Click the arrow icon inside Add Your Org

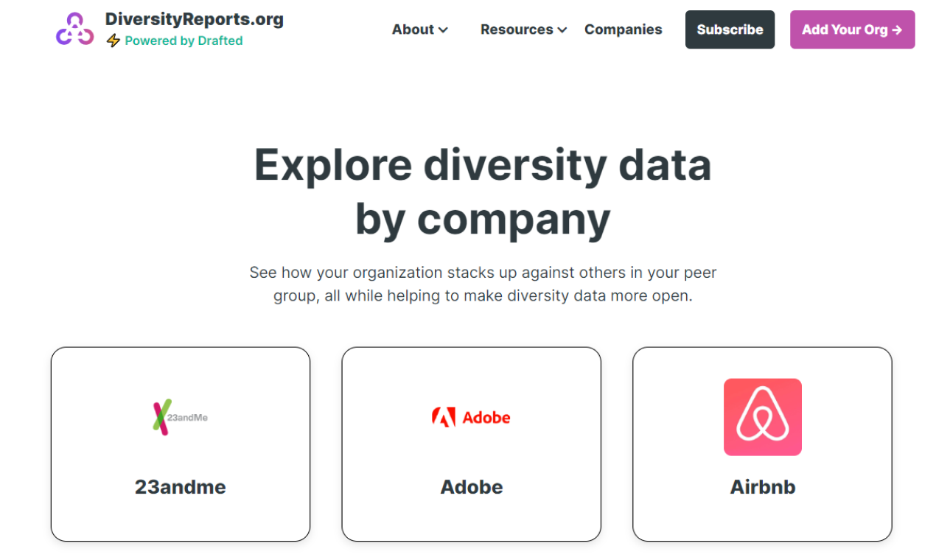coord(897,29)
